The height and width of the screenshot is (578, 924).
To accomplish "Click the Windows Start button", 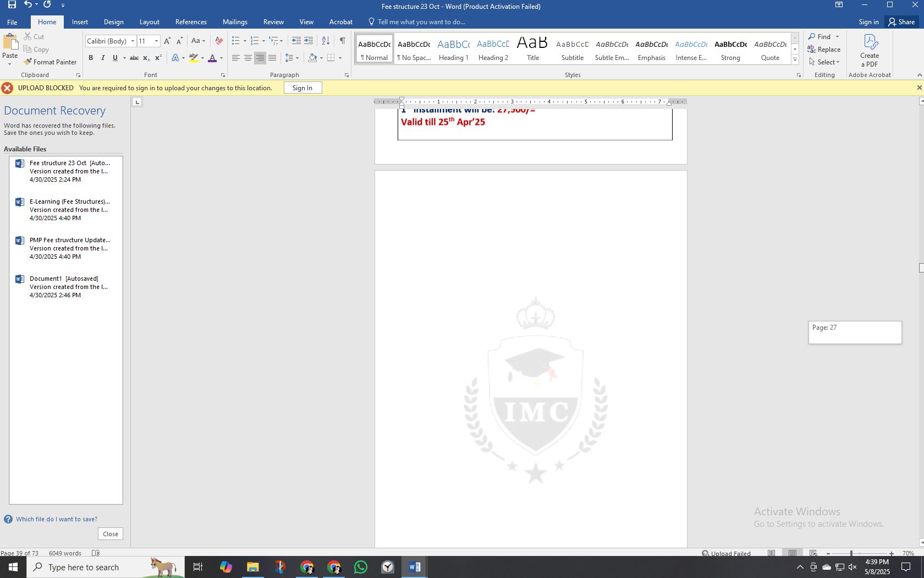I will point(13,567).
